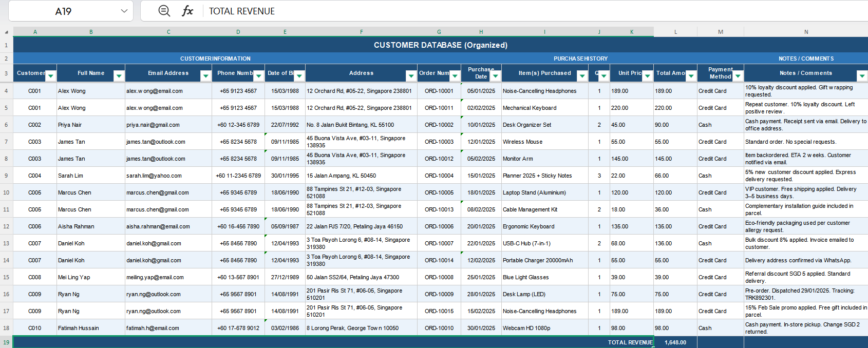Open filter arrow on Email Address column

206,76
